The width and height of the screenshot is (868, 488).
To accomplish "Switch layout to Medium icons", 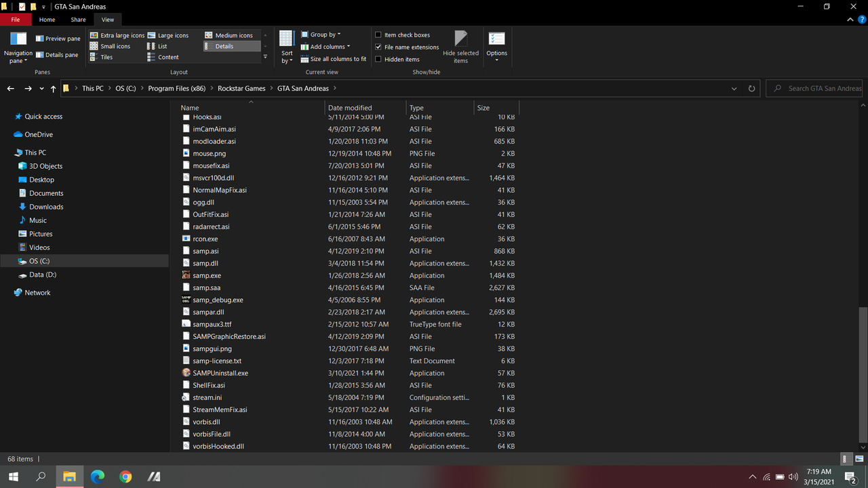I will (x=229, y=35).
